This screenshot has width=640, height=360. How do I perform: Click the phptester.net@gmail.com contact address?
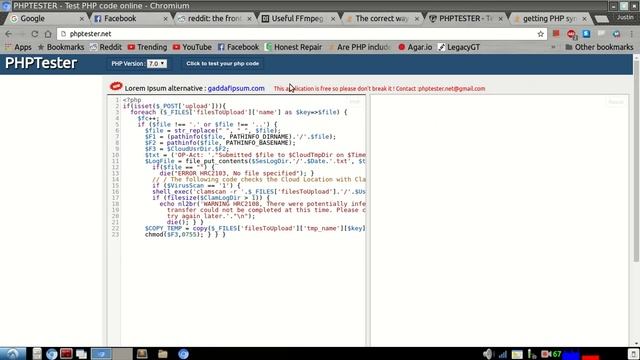click(451, 89)
